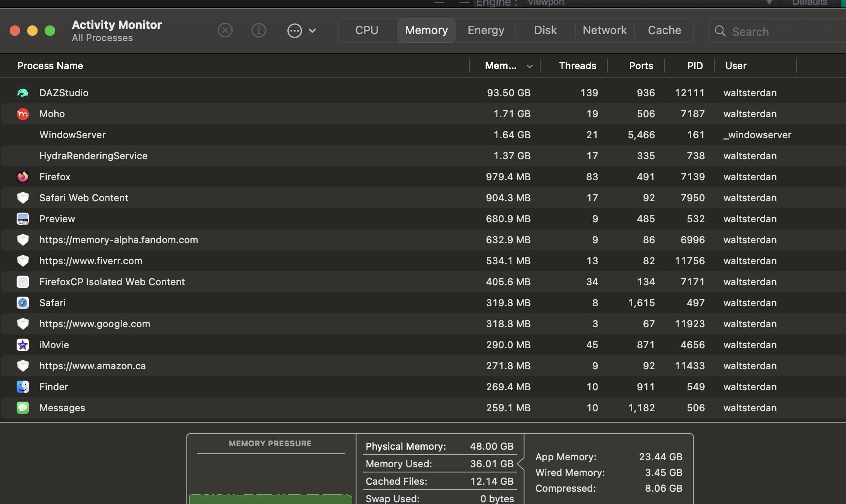
Task: Open the ellipsis more-options dropdown
Action: click(301, 31)
